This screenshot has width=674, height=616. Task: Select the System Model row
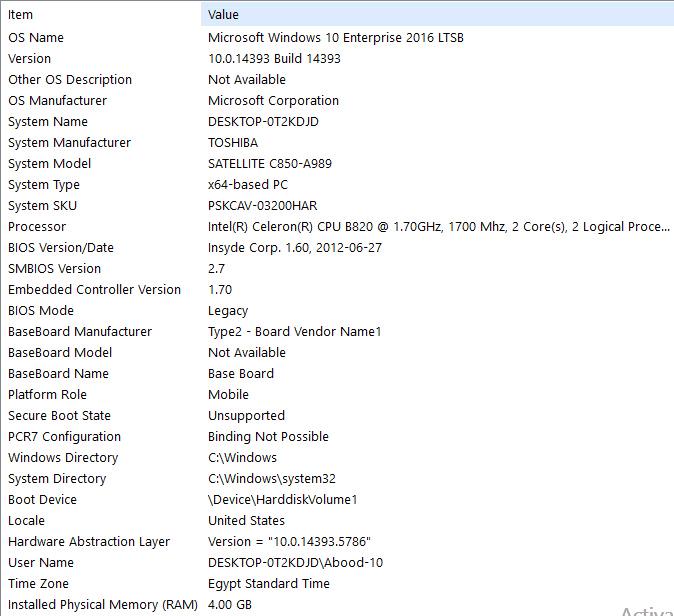(x=49, y=164)
